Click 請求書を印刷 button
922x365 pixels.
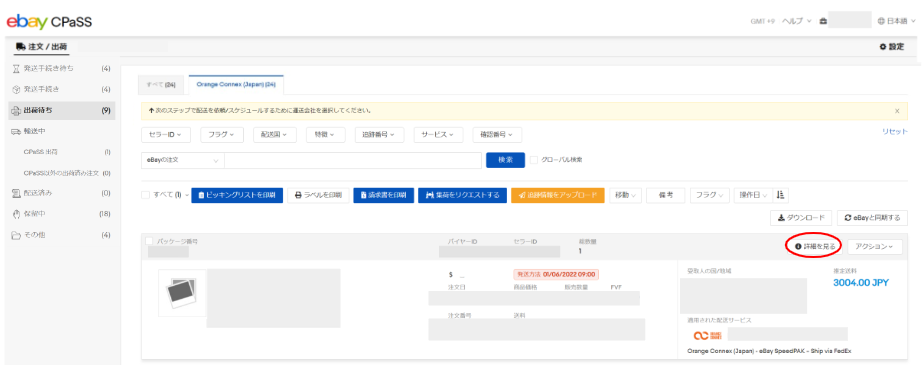pos(383,195)
